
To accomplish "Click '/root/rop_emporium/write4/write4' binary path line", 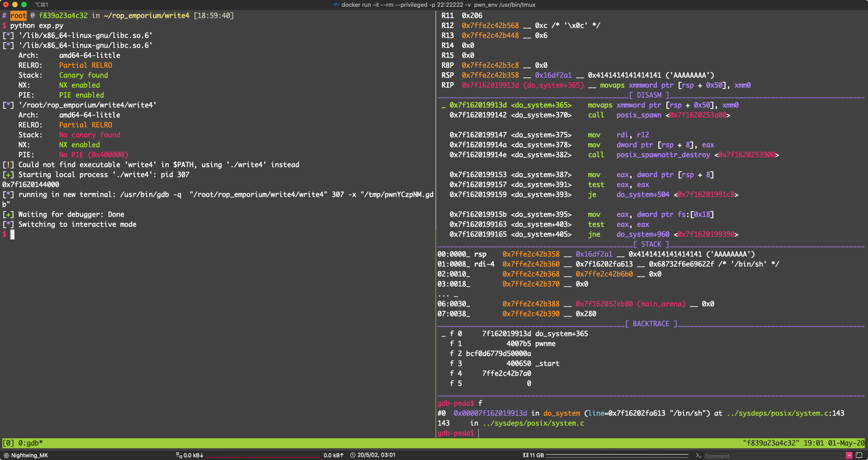I will [x=88, y=105].
